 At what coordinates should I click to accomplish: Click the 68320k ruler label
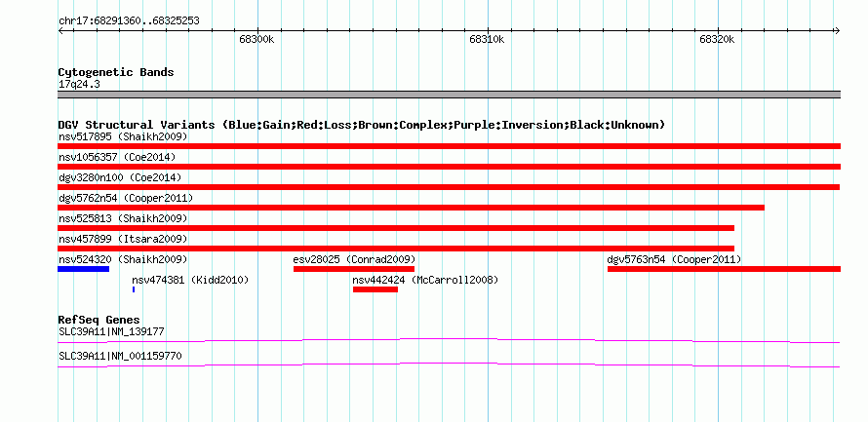(x=717, y=39)
